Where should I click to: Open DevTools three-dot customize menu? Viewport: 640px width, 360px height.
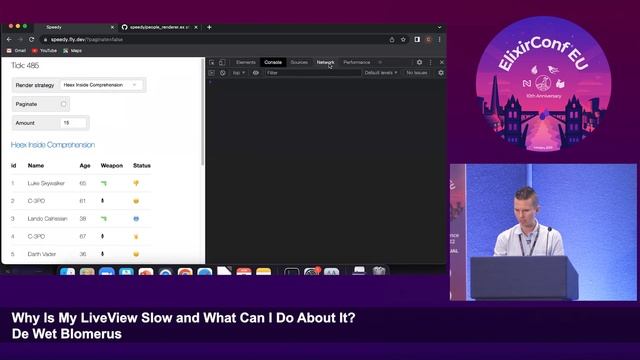pos(430,62)
